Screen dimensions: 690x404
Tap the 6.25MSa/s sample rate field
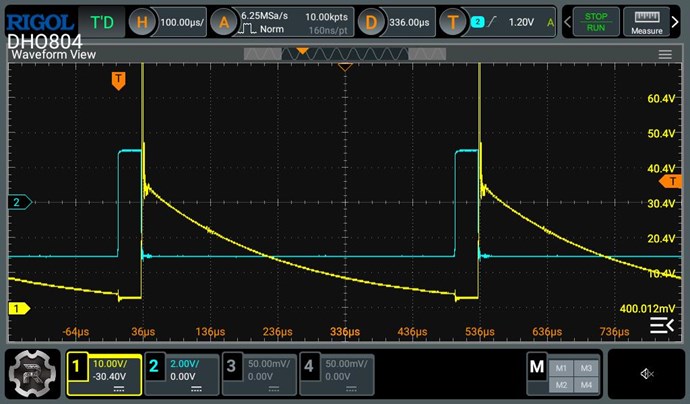[264, 16]
